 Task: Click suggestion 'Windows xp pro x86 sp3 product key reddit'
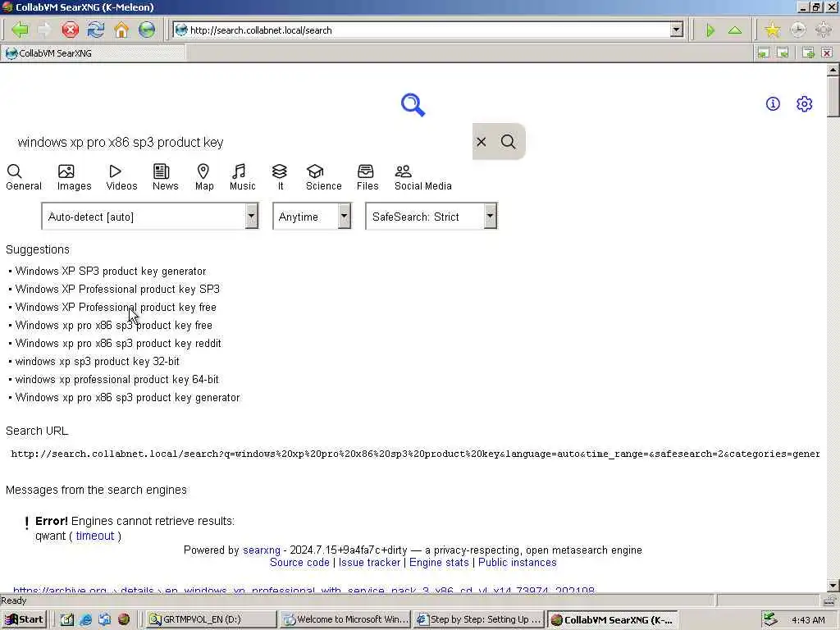[x=118, y=344]
